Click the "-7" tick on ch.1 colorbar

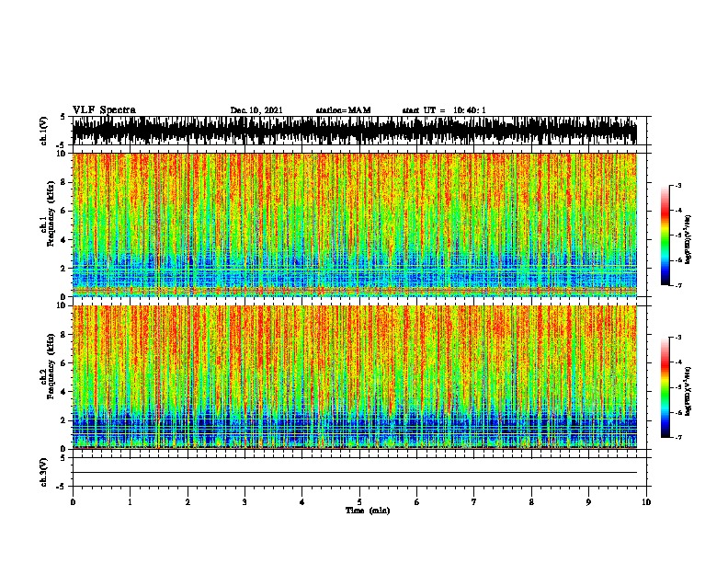[x=678, y=285]
